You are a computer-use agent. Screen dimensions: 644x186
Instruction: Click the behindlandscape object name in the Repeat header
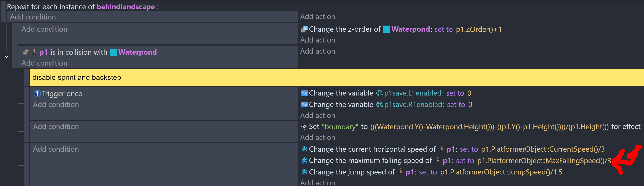pyautogui.click(x=126, y=7)
